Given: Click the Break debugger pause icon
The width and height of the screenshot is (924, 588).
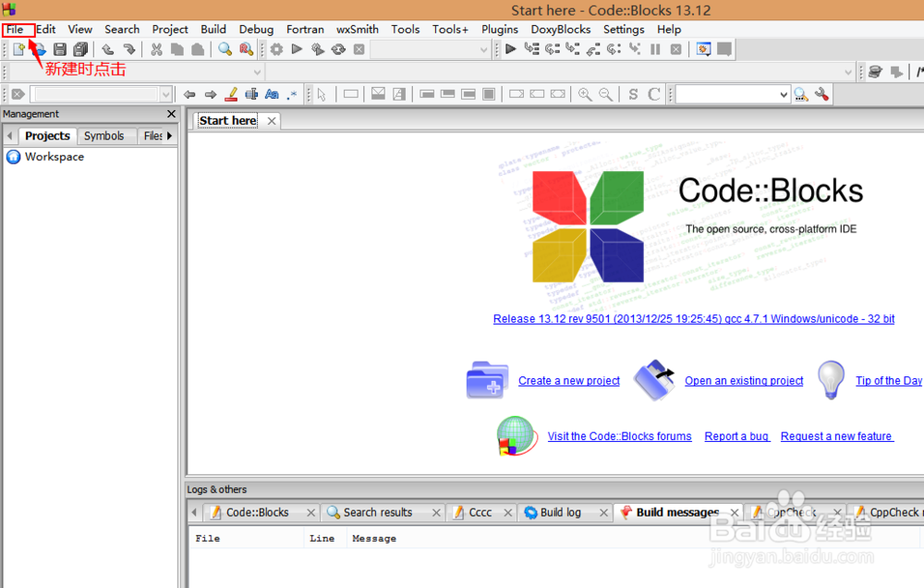Looking at the screenshot, I should [x=655, y=50].
